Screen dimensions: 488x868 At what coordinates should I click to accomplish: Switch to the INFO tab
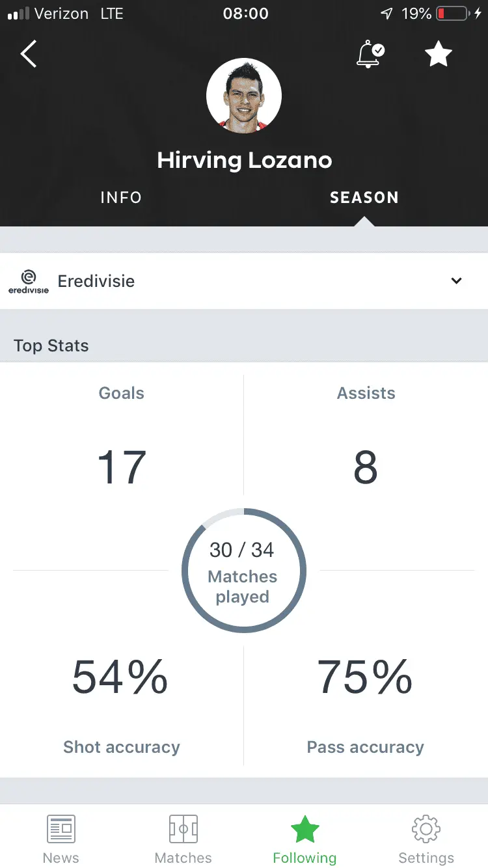click(121, 198)
